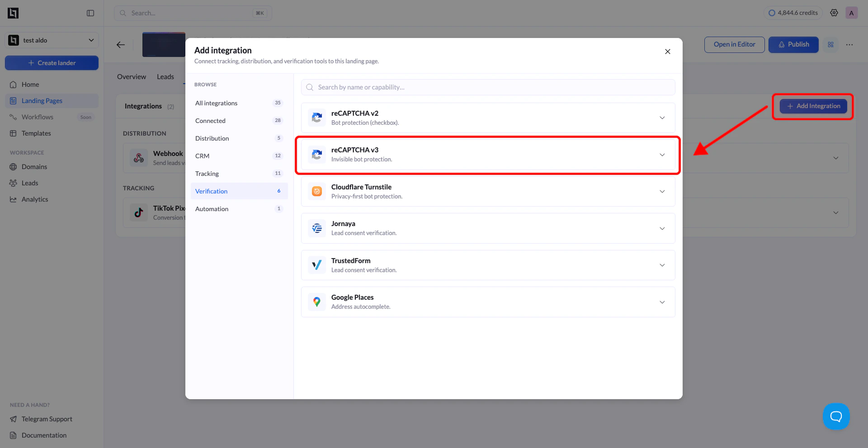Collapse the sidebar panel toggle icon
The width and height of the screenshot is (868, 448).
tap(90, 13)
